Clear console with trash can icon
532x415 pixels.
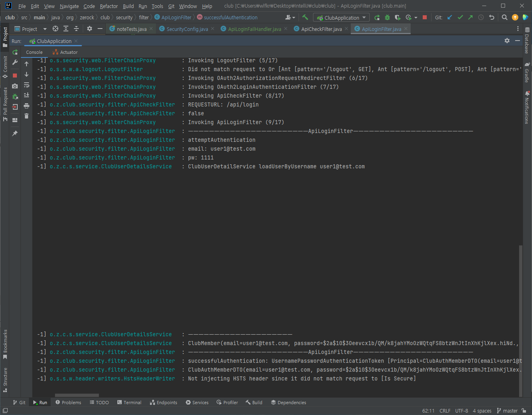pyautogui.click(x=27, y=116)
